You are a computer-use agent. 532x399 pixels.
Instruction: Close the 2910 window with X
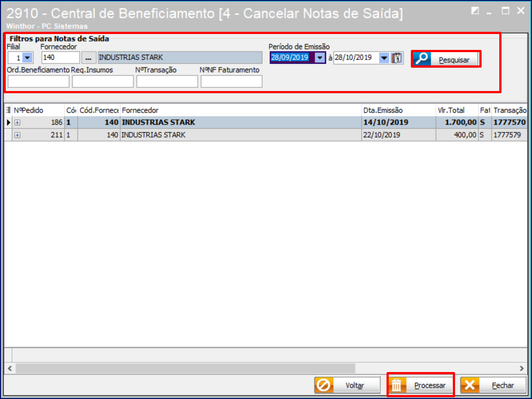(521, 11)
